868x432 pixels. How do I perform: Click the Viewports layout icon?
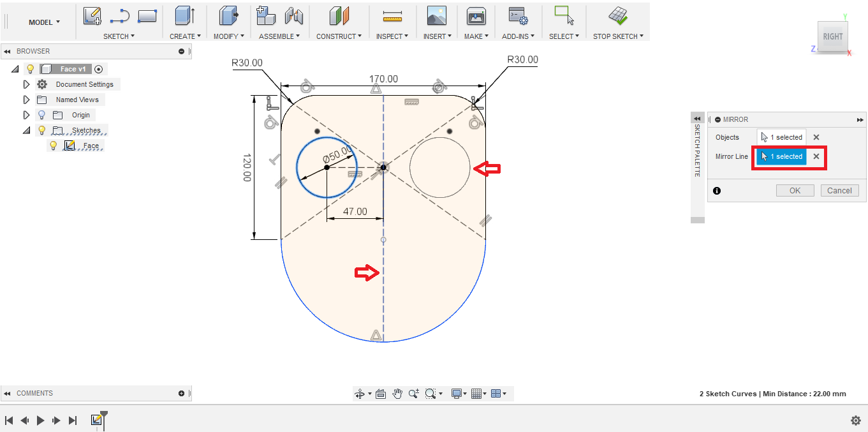496,394
